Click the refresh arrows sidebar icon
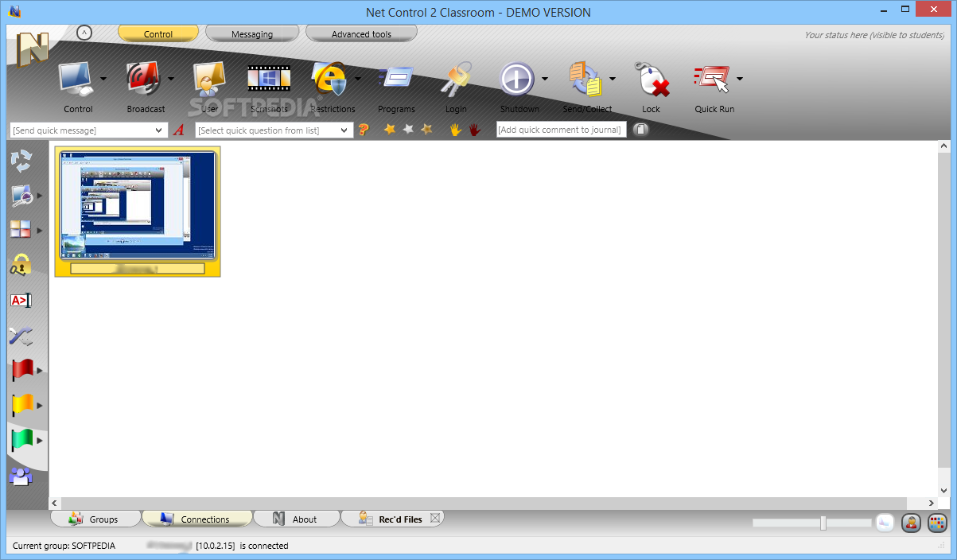This screenshot has width=957, height=560. (21, 161)
